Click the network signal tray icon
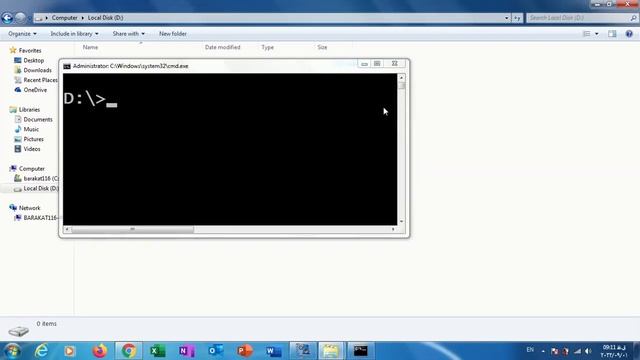The image size is (640, 360). click(x=577, y=351)
